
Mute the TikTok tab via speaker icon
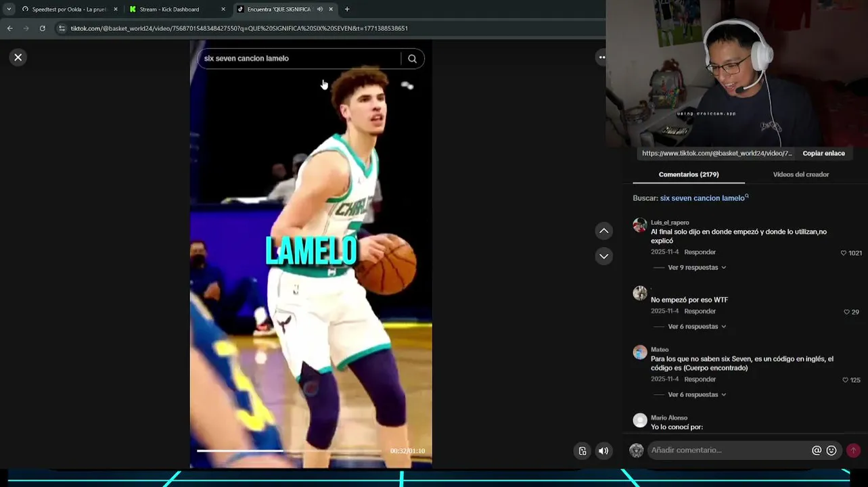[319, 9]
